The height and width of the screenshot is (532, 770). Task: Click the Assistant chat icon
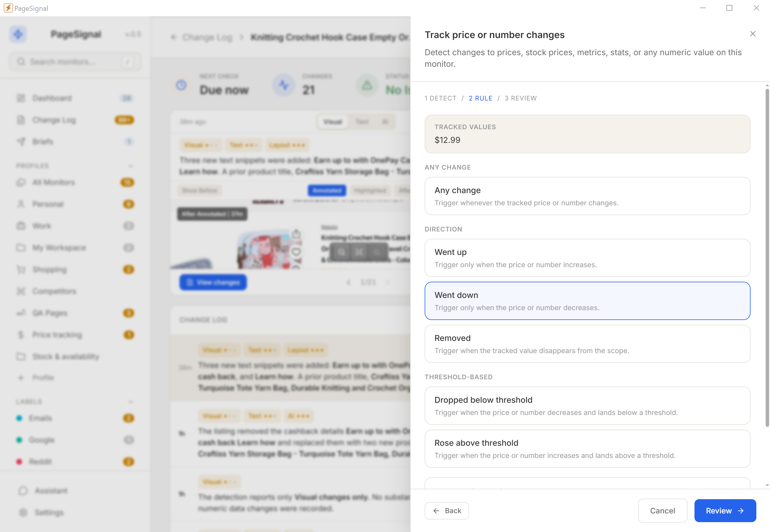point(23,491)
